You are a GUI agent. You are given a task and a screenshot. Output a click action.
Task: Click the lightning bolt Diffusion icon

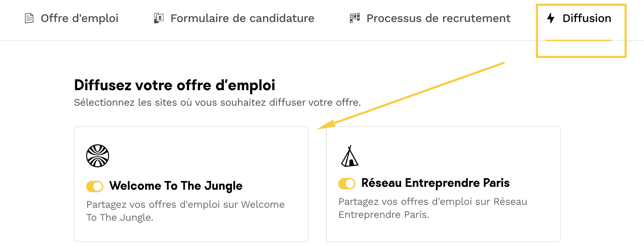click(x=551, y=18)
